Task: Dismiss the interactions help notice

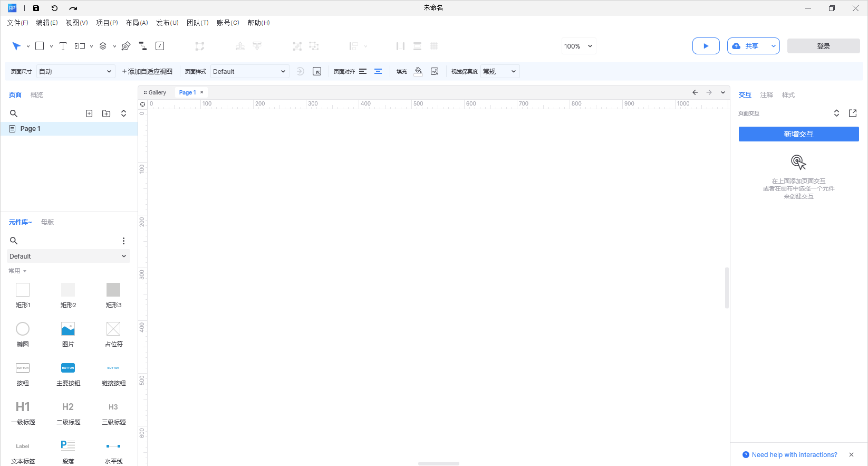Action: click(x=851, y=455)
